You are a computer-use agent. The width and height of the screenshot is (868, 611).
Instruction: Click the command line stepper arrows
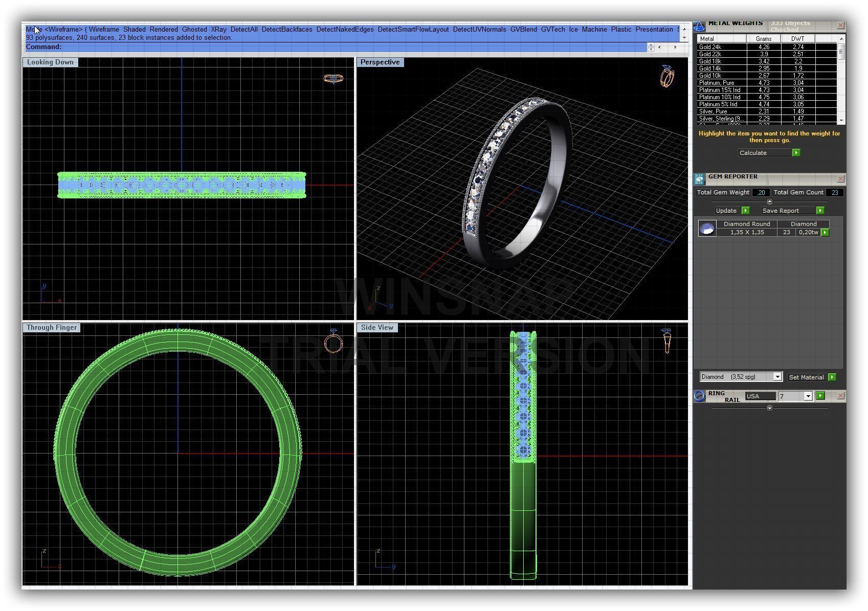click(x=651, y=47)
